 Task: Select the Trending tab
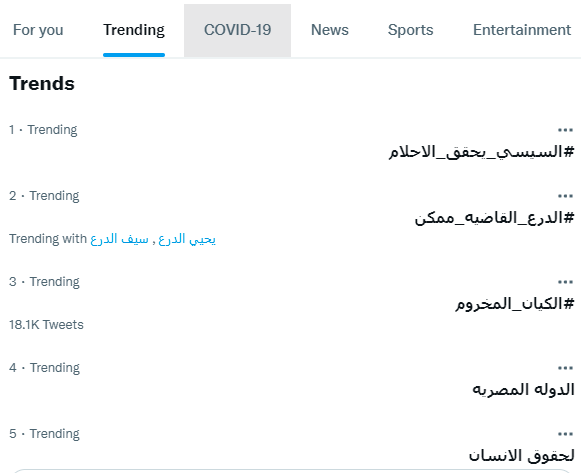(134, 30)
